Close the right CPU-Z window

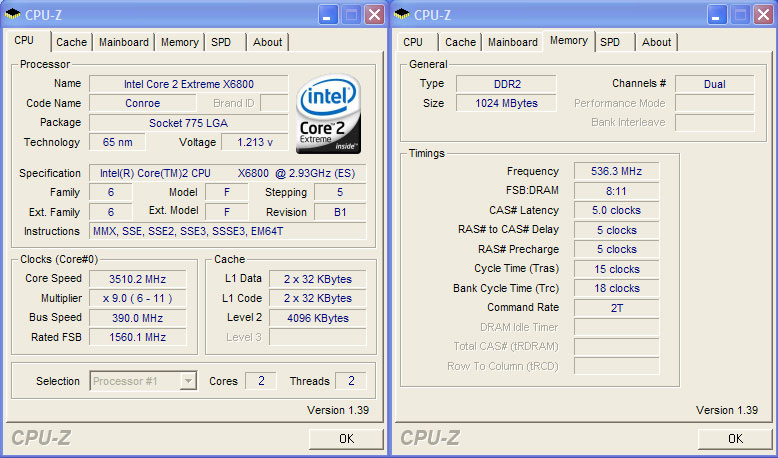point(764,15)
